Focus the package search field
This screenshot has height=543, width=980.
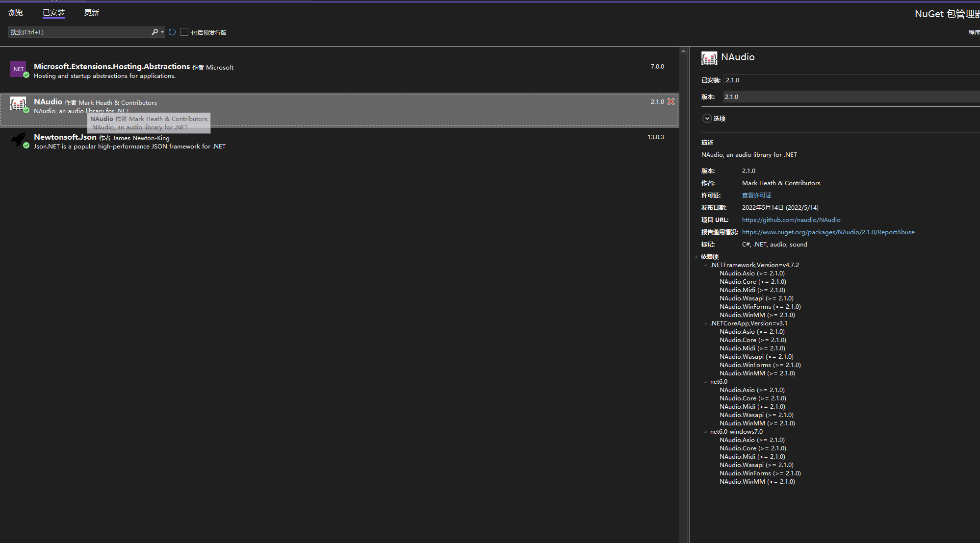click(x=80, y=32)
